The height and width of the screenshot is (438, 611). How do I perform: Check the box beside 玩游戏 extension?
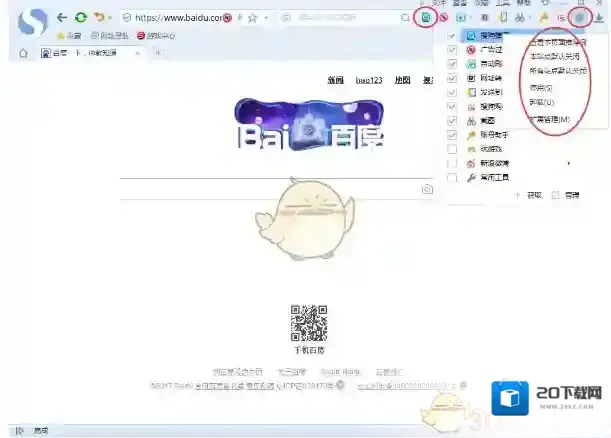tap(452, 149)
